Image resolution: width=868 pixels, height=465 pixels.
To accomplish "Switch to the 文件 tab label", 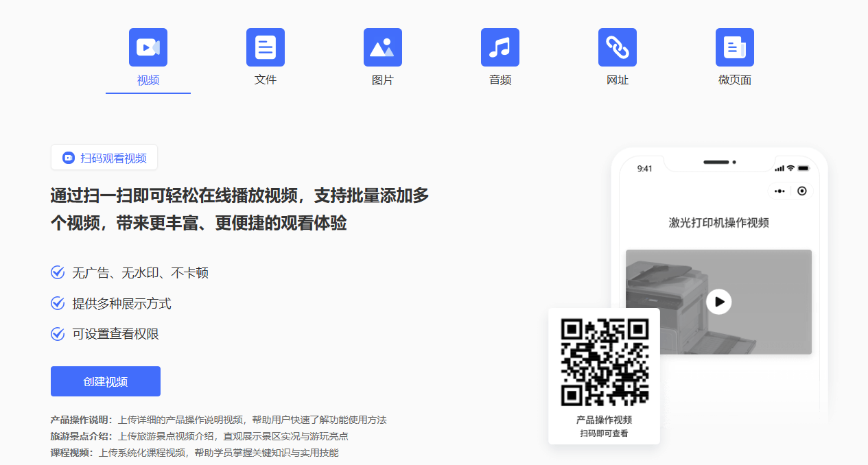I will coord(266,80).
